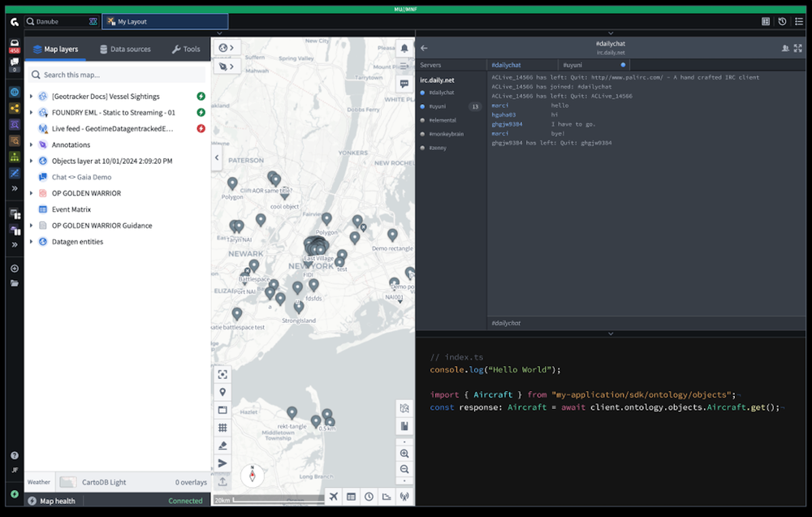Viewport: 812px width, 517px height.
Task: Select the measure tool below the grid icon
Action: pyautogui.click(x=222, y=445)
